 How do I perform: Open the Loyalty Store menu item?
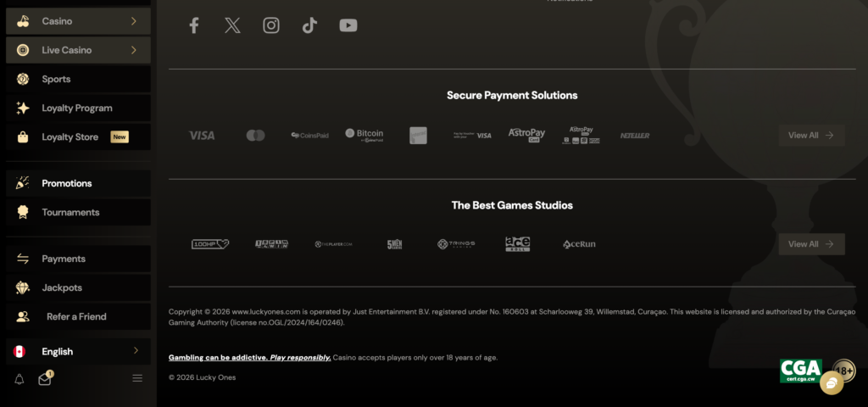coord(78,137)
